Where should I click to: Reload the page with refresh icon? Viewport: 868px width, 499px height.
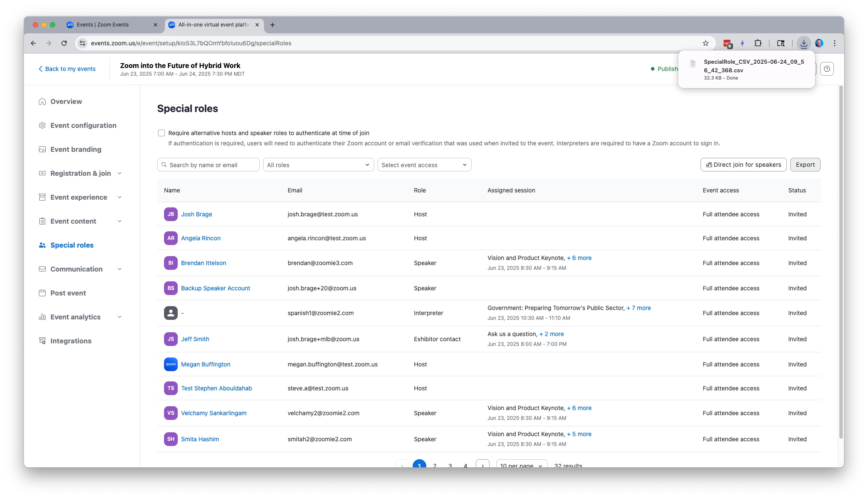click(64, 43)
